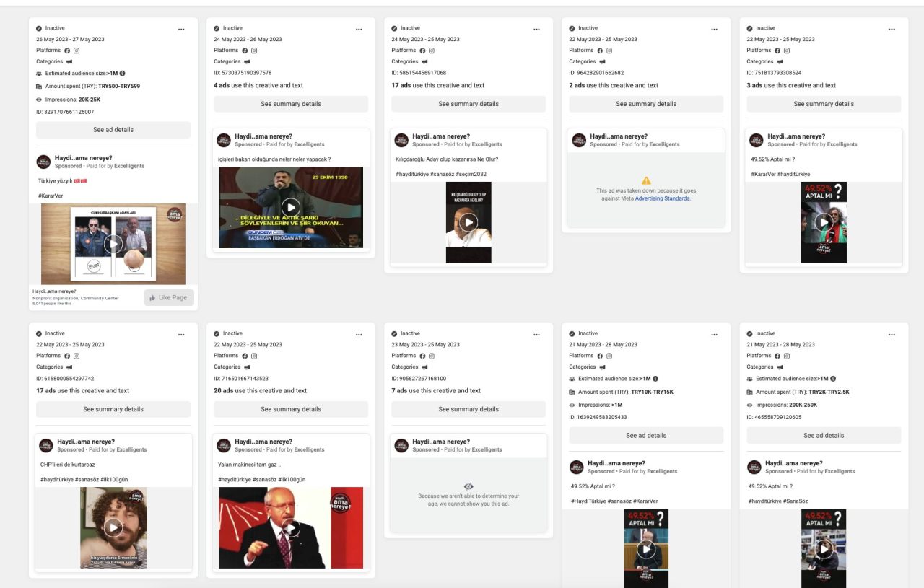924x588 pixels.
Task: Click See ad details on 26 May ad
Action: pyautogui.click(x=113, y=130)
